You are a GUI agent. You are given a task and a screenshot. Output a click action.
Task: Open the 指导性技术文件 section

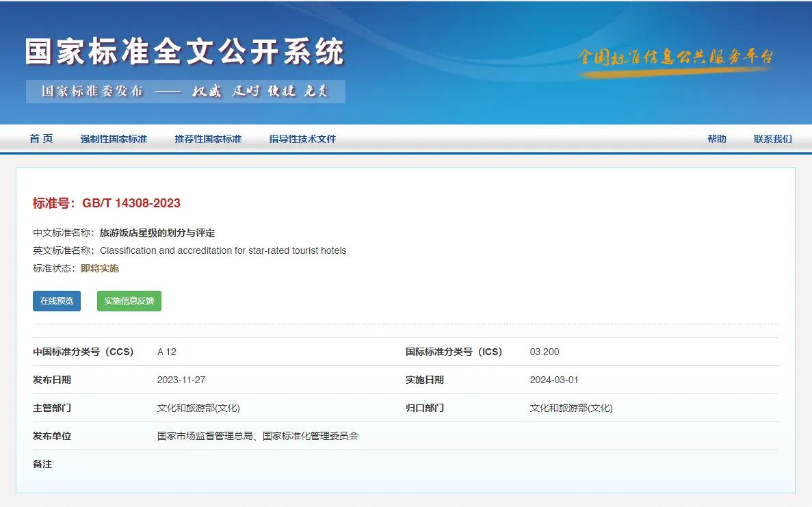coord(302,138)
